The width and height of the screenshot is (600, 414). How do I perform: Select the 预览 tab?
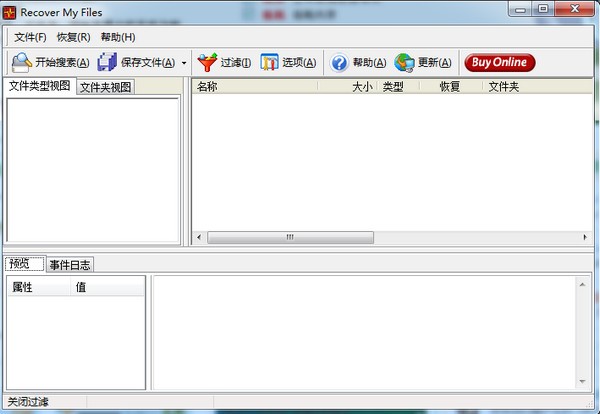(x=25, y=264)
